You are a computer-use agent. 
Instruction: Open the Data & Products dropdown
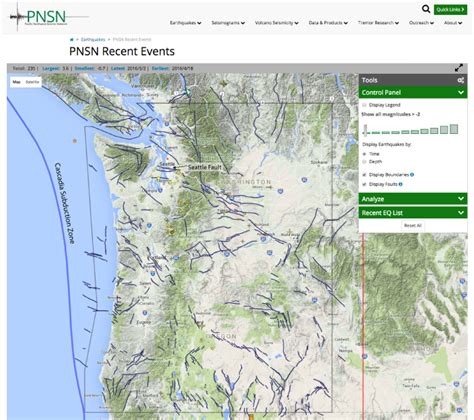tap(328, 23)
